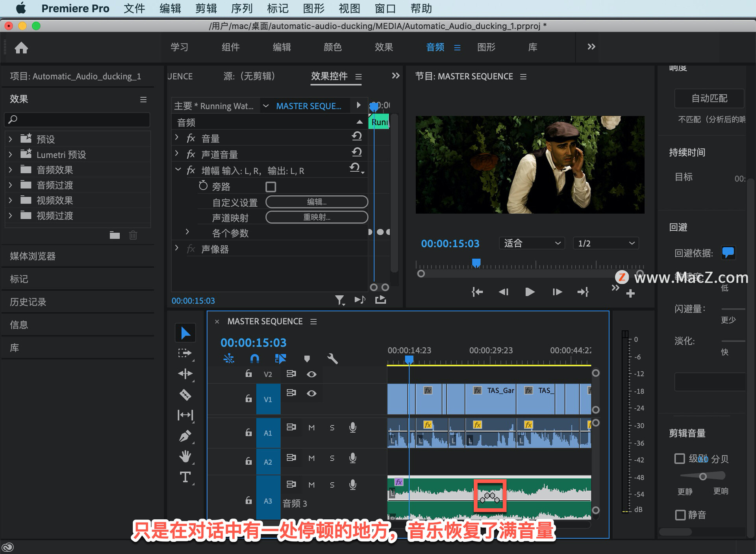Click export icon in effect controls
Viewport: 756px width, 554px height.
coord(380,300)
